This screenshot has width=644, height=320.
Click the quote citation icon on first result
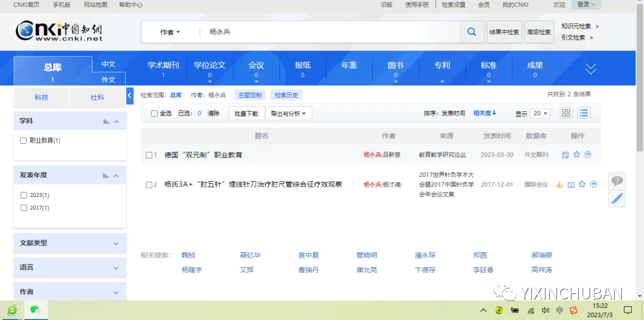[x=588, y=155]
